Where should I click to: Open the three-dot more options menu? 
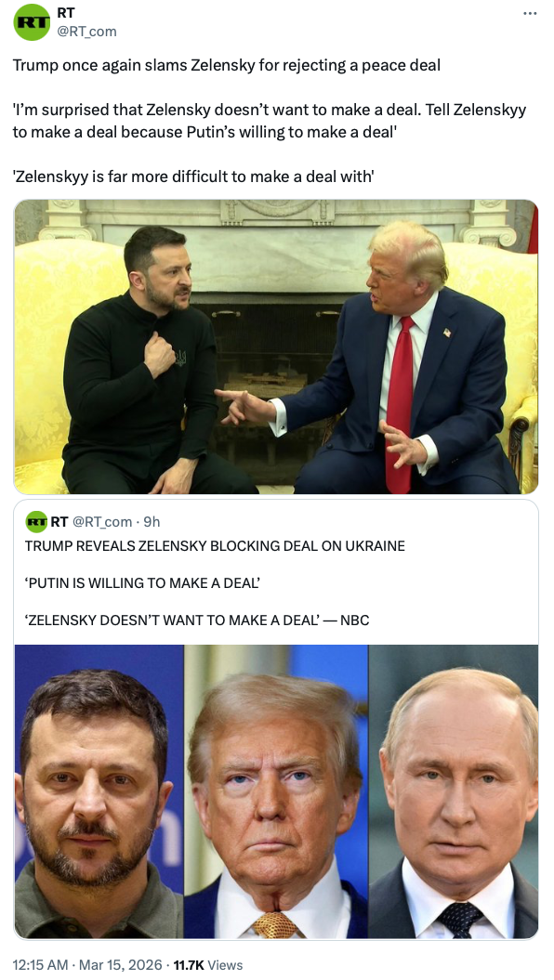tap(530, 13)
